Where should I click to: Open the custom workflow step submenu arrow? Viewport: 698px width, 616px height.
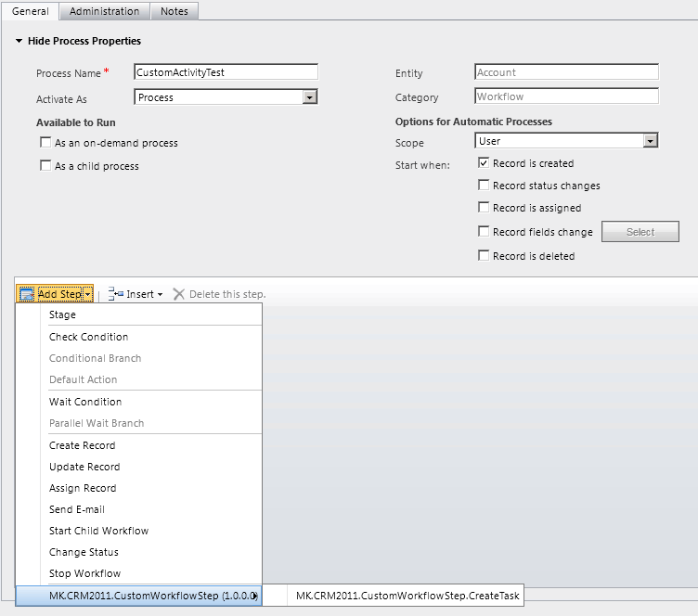pyautogui.click(x=255, y=596)
